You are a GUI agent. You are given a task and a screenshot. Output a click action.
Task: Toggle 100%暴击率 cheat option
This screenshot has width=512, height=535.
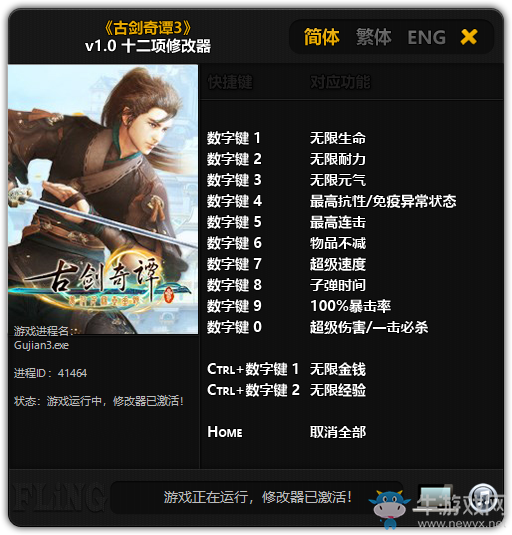tap(350, 306)
